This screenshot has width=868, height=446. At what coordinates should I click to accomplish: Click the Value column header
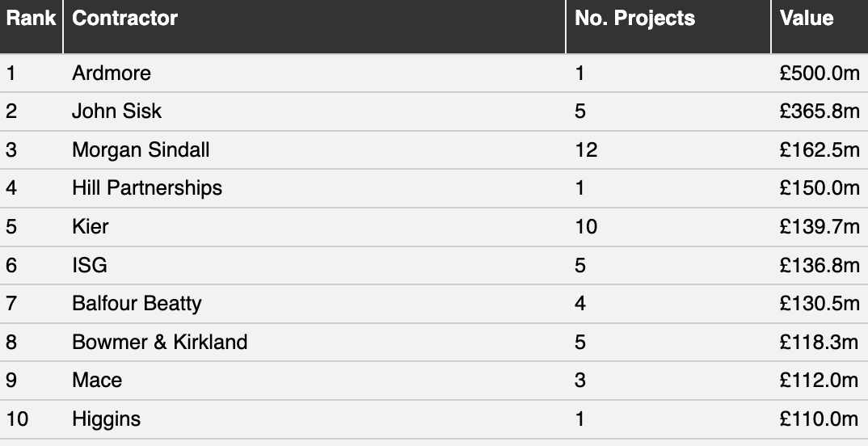(806, 19)
